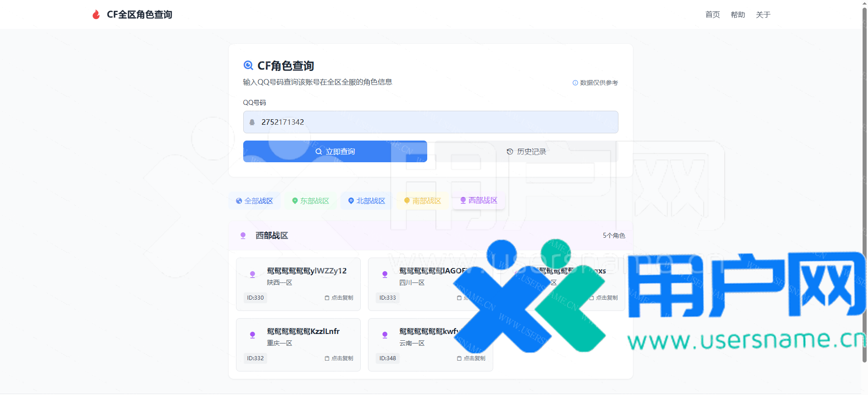Switch to the 东部战区 filter tab
This screenshot has height=395, width=868.
311,201
